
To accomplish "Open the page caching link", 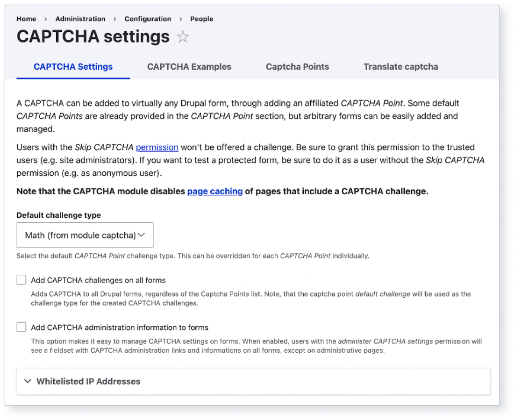I will 214,191.
